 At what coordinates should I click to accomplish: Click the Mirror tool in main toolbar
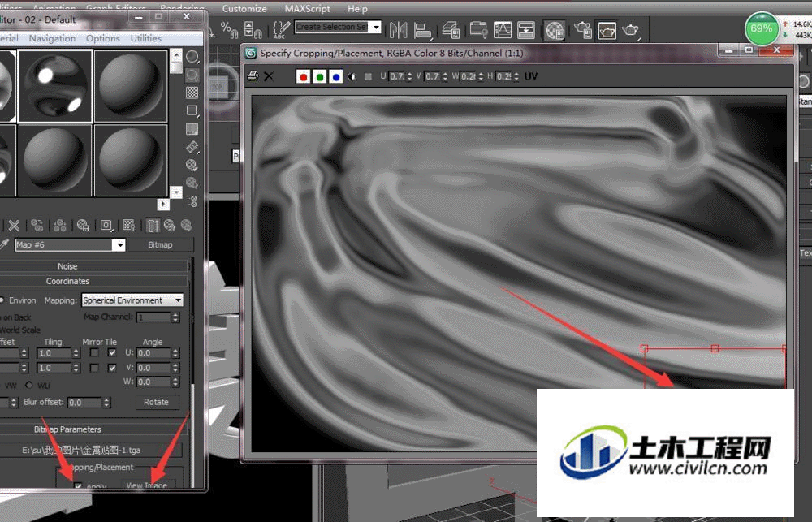tap(398, 30)
